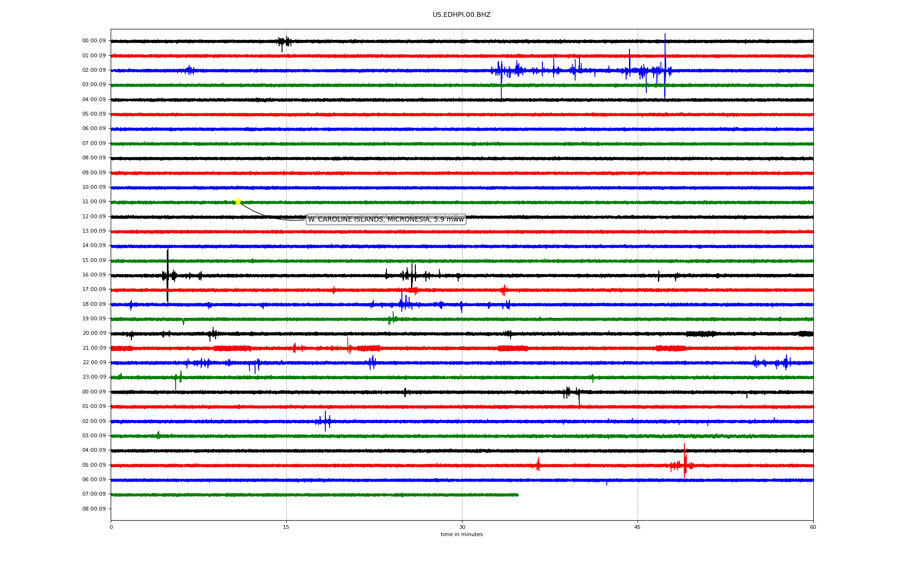This screenshot has width=924, height=578.
Task: Click the red spike on the 05:00:09 trace
Action: click(684, 460)
